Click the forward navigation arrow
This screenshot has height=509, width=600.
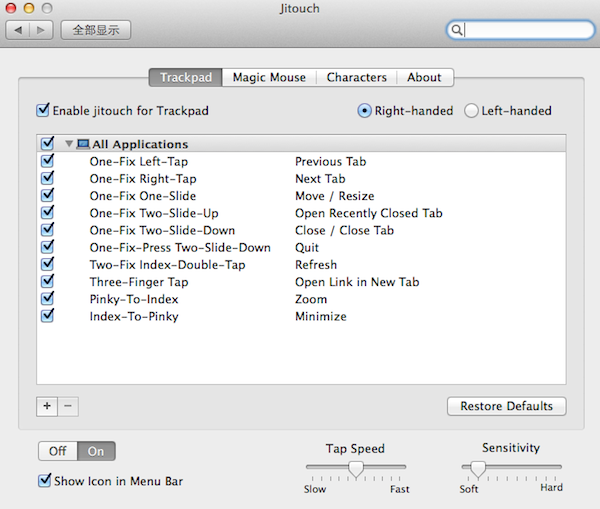[x=41, y=30]
